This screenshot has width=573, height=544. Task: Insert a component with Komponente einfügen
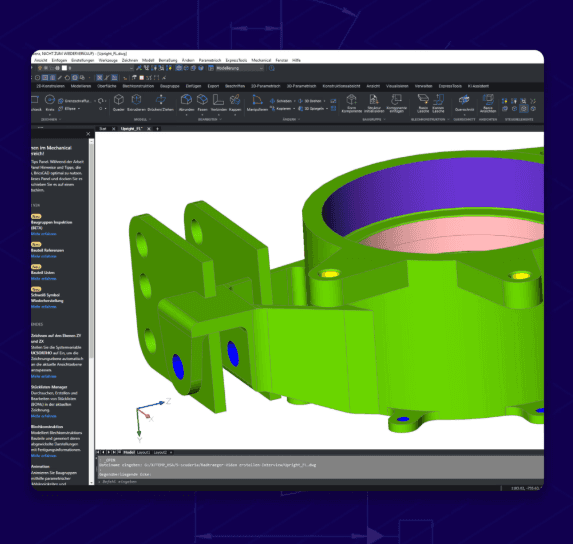(x=396, y=103)
